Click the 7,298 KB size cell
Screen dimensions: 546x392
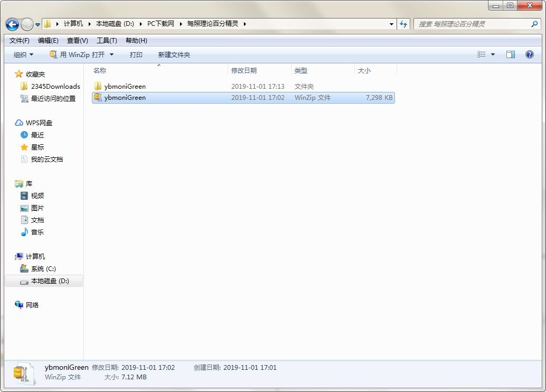(x=379, y=98)
